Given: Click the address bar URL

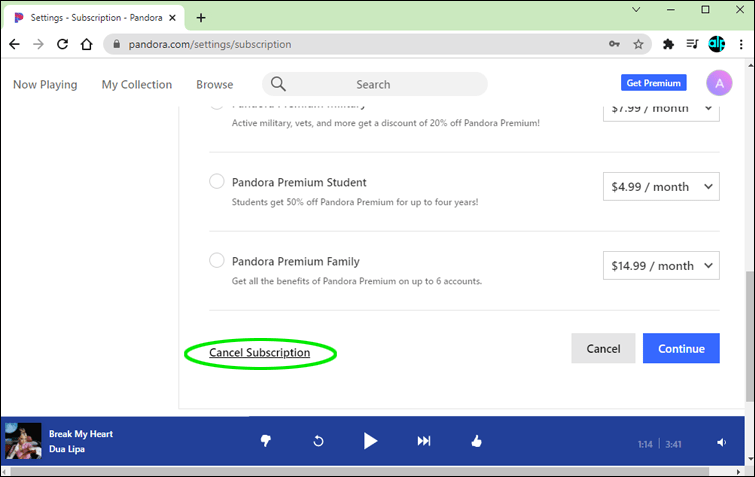Looking at the screenshot, I should point(209,44).
